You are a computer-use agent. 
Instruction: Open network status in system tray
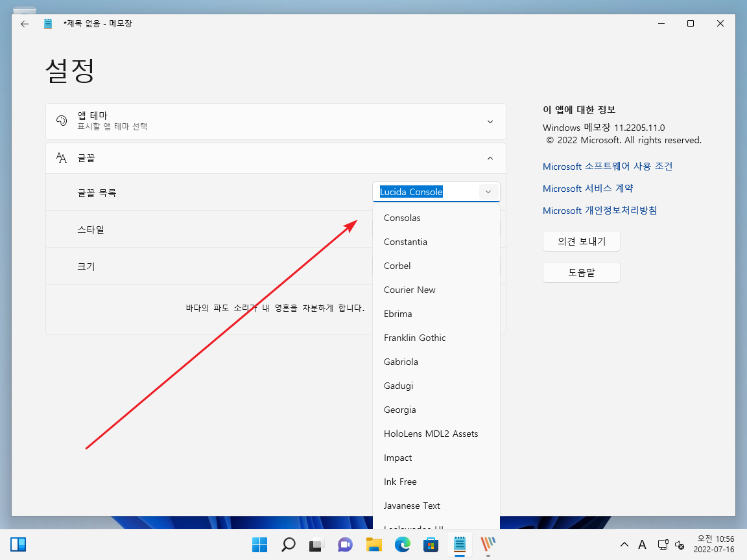coord(663,544)
